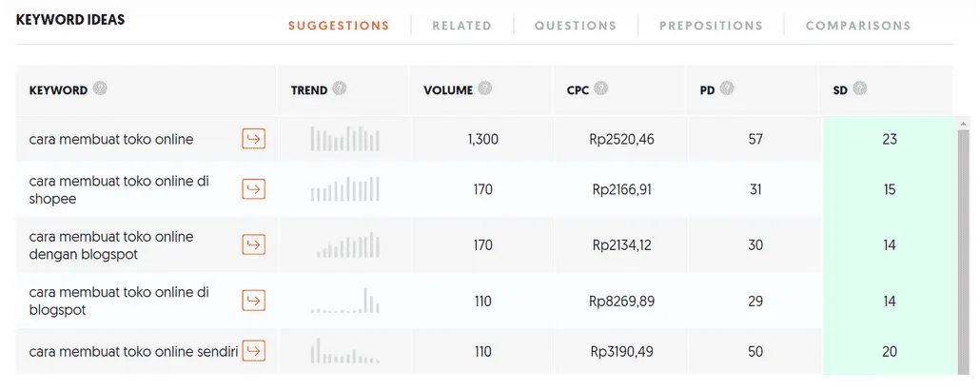Open the Questions tab
This screenshot has width=980, height=390.
[x=575, y=26]
